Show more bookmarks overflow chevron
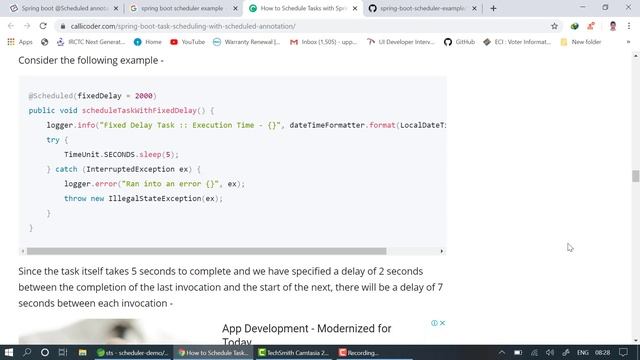 pos(628,42)
